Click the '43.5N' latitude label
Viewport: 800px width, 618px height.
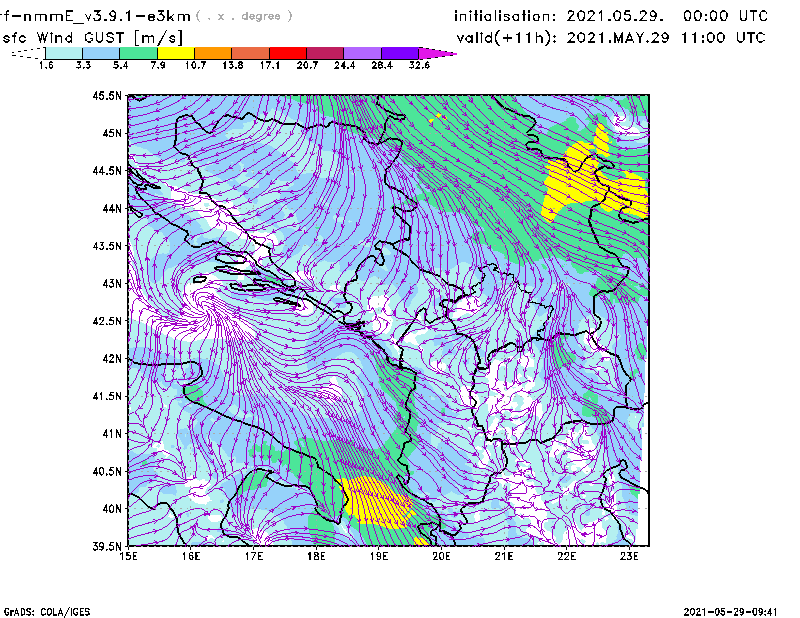point(107,246)
